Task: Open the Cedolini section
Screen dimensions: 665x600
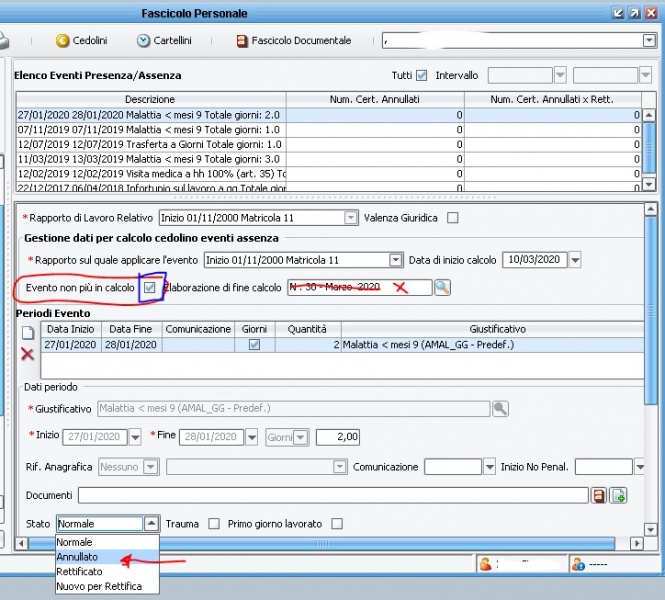Action: [83, 41]
